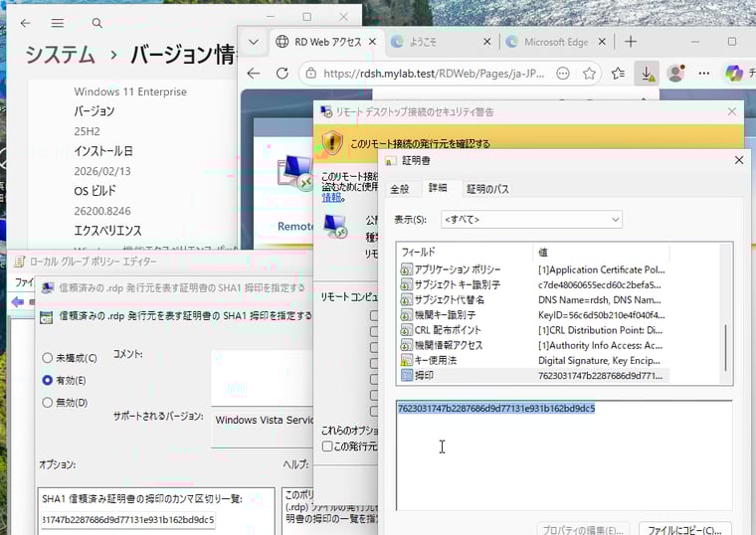The height and width of the screenshot is (535, 756).
Task: Add this page to favorites star
Action: pyautogui.click(x=589, y=74)
